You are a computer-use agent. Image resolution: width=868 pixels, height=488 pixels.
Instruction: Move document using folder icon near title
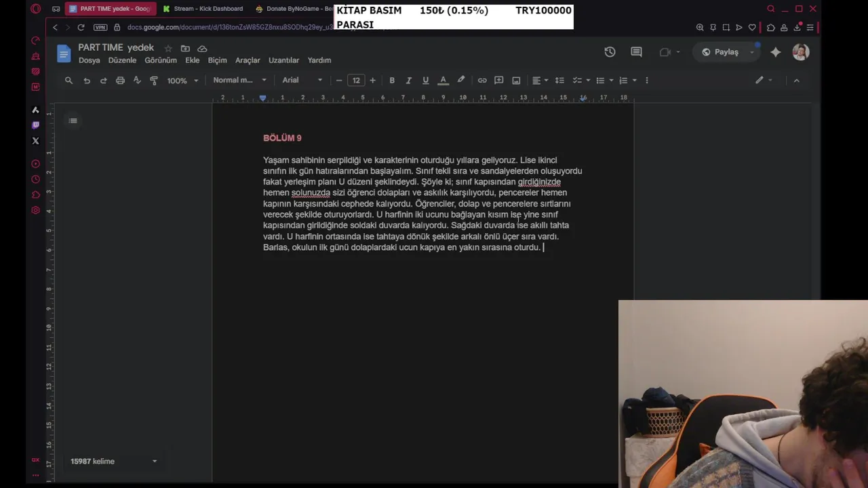tap(185, 48)
